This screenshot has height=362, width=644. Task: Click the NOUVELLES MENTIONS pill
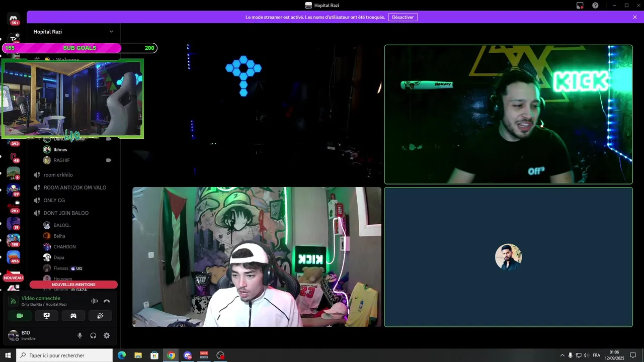(73, 285)
